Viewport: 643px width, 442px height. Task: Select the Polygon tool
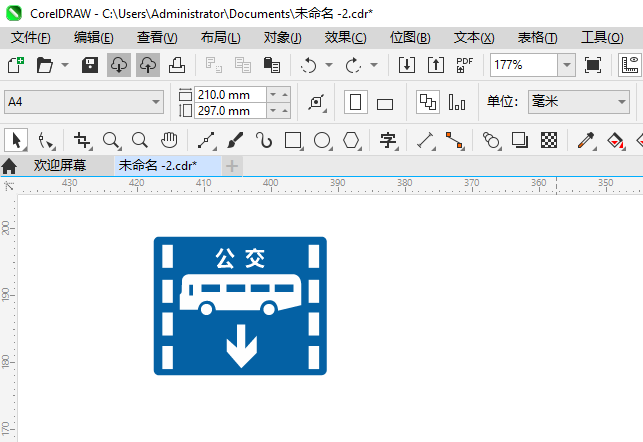(x=351, y=140)
